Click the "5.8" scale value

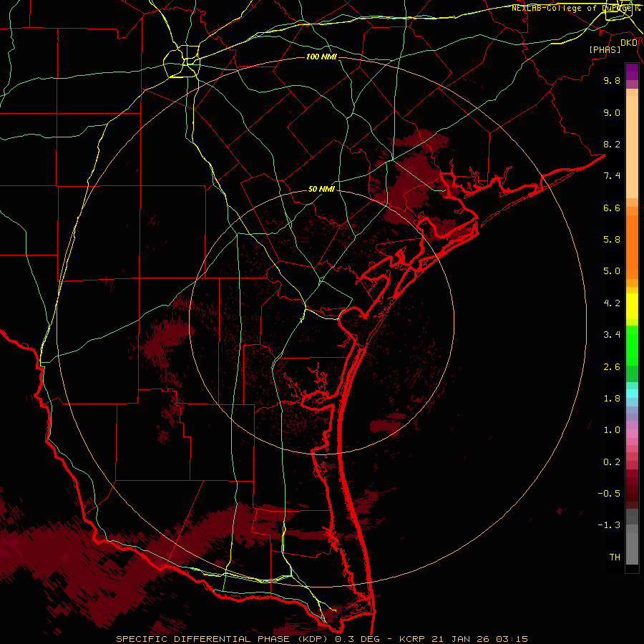(612, 240)
